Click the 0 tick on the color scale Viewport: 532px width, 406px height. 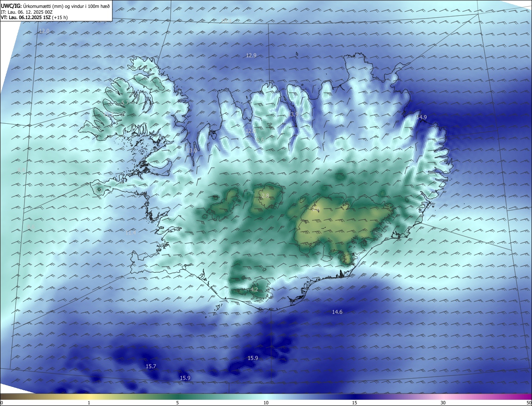(x=1, y=403)
